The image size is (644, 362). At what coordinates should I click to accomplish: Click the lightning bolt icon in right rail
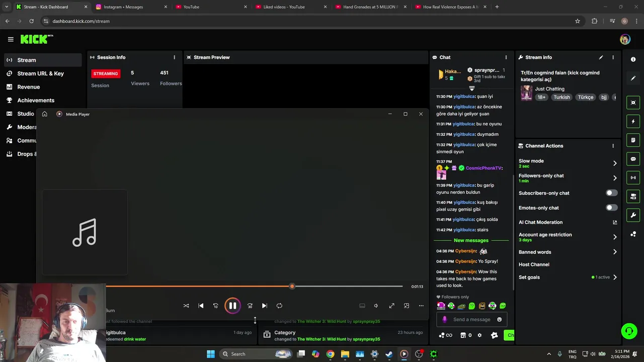tap(633, 121)
